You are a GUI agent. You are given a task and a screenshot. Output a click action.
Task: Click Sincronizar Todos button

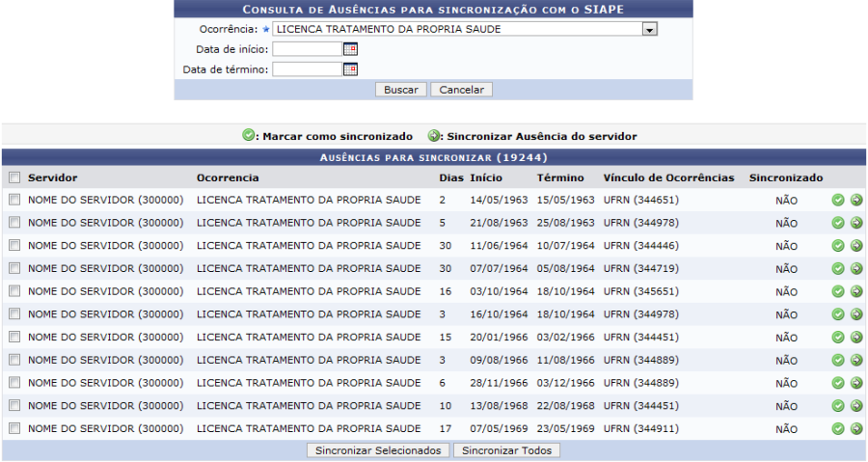coord(506,450)
